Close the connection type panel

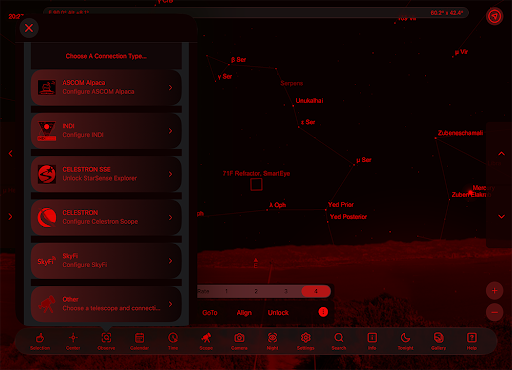click(x=29, y=28)
